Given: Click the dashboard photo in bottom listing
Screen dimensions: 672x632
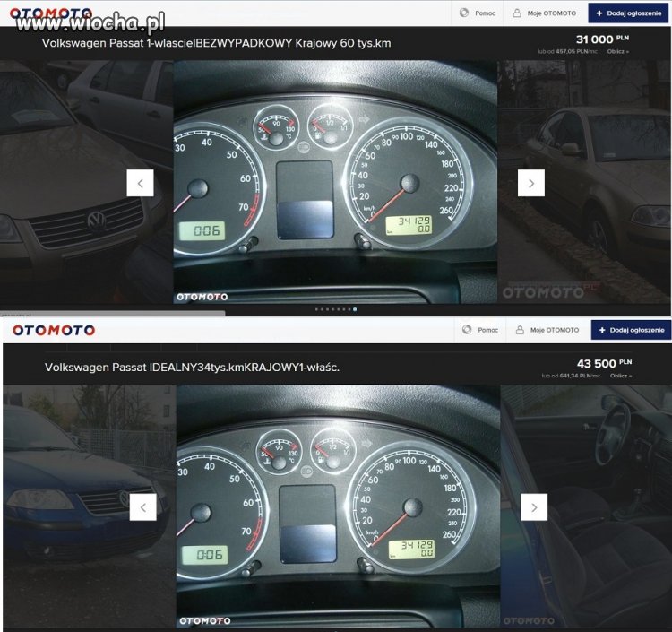Looking at the screenshot, I should (x=338, y=506).
